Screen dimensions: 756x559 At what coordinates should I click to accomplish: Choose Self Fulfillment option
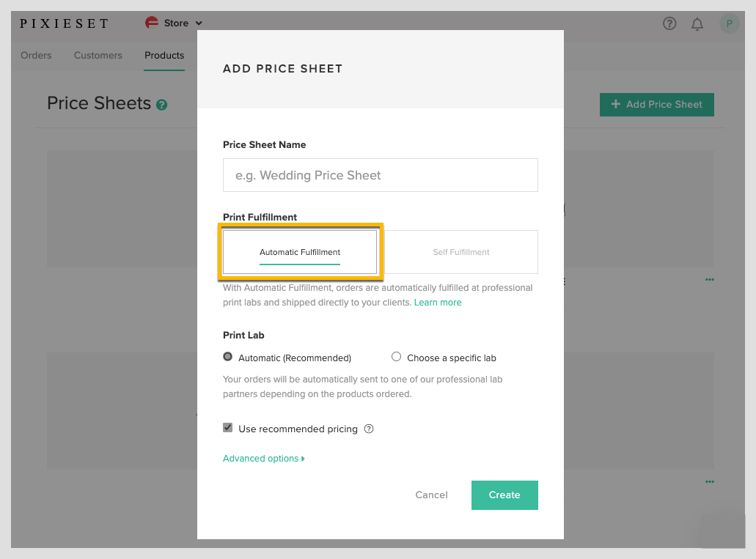(460, 252)
